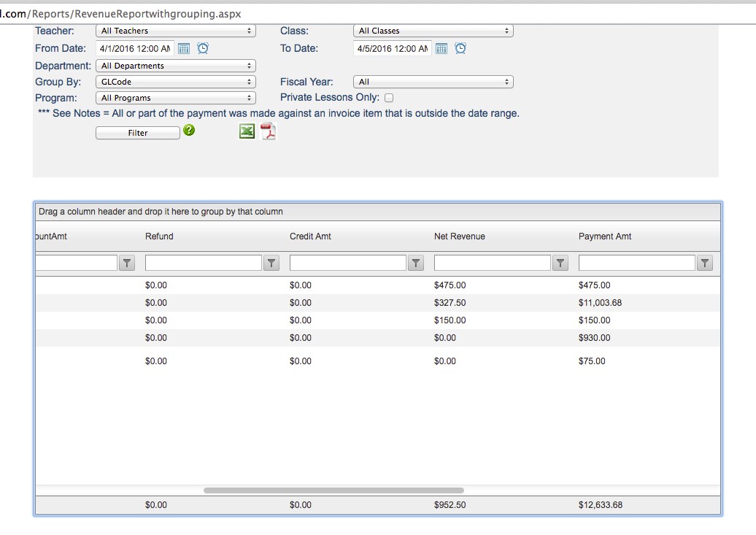
Task: Click the horizontal scrollbar of the grid
Action: [x=333, y=490]
